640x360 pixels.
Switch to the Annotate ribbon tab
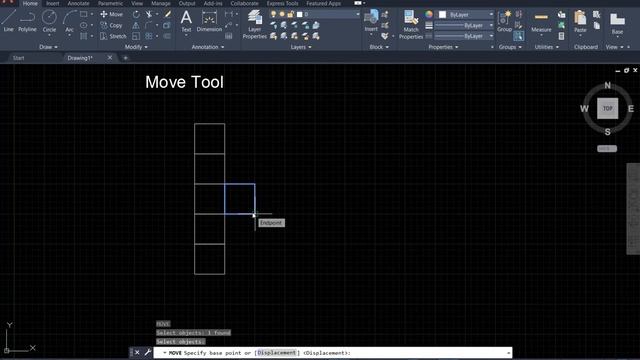tap(78, 3)
